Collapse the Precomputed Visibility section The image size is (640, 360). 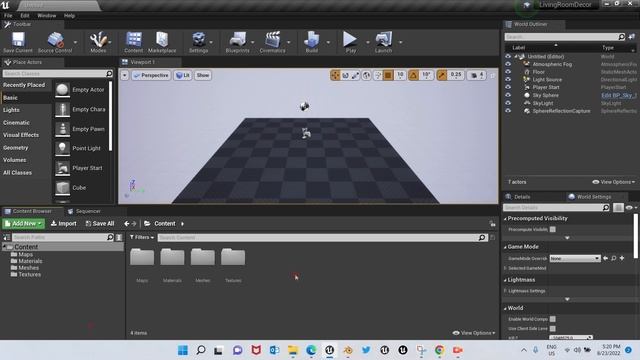tap(506, 219)
